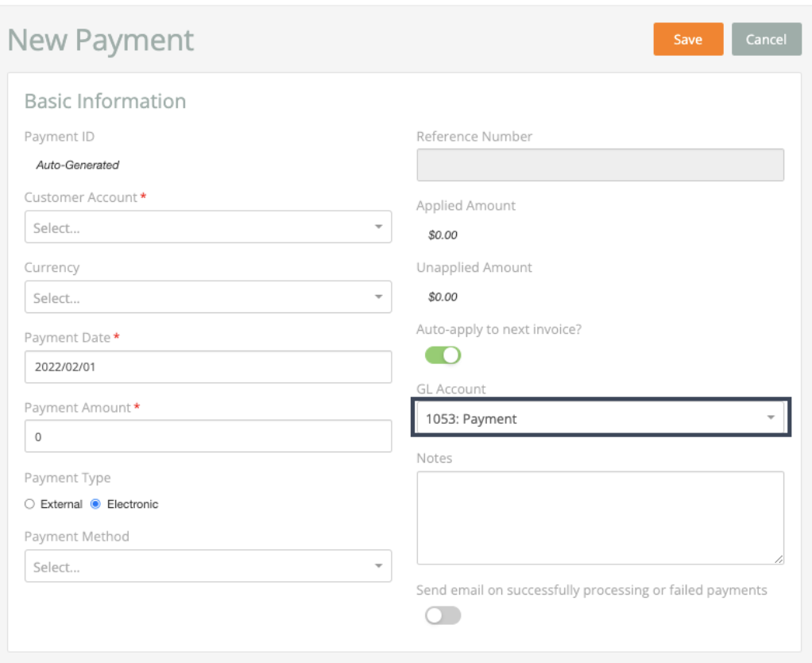Screen dimensions: 812x663
Task: Select the Electronic payment type radio
Action: pyautogui.click(x=95, y=504)
